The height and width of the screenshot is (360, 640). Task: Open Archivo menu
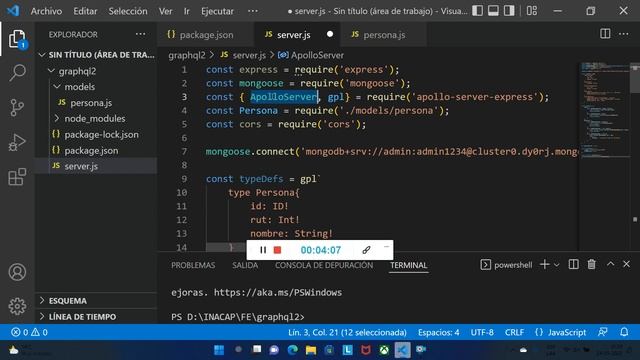(x=46, y=11)
